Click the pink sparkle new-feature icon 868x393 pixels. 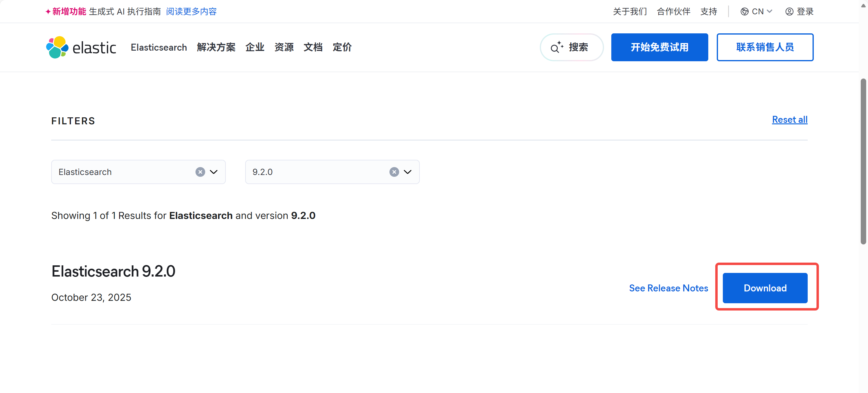48,12
